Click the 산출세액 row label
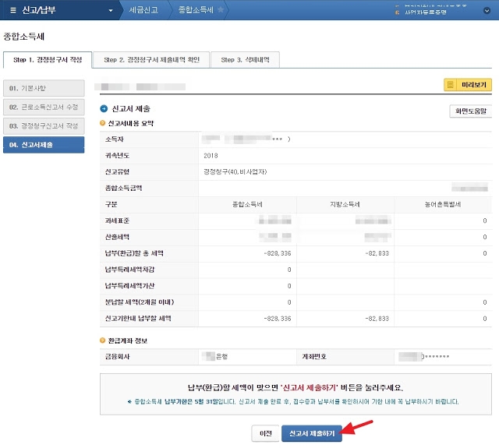Image resolution: width=499 pixels, height=448 pixels. pos(117,237)
